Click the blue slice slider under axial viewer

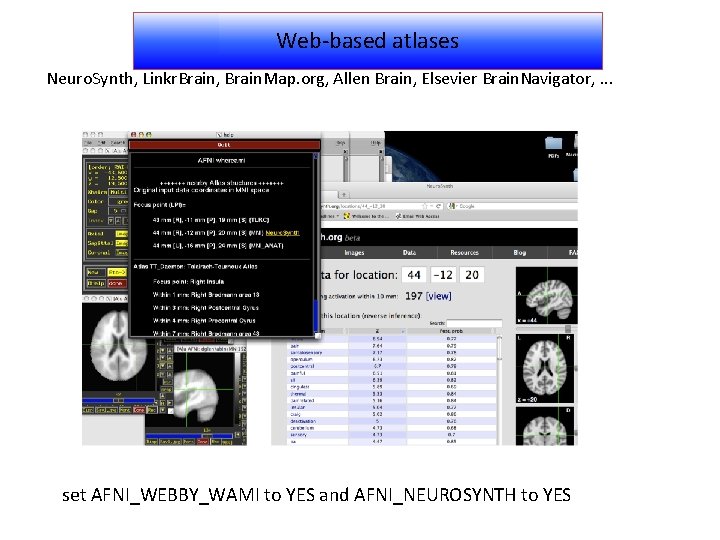click(x=118, y=400)
